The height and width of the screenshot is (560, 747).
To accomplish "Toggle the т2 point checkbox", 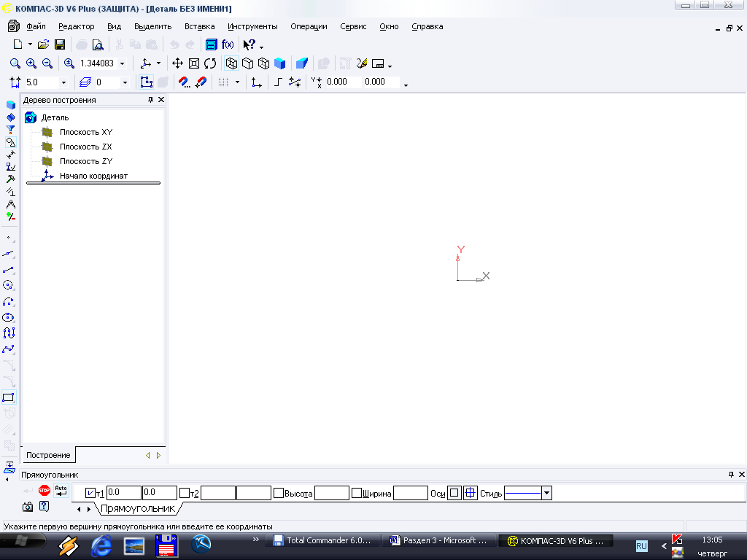I will pyautogui.click(x=185, y=493).
